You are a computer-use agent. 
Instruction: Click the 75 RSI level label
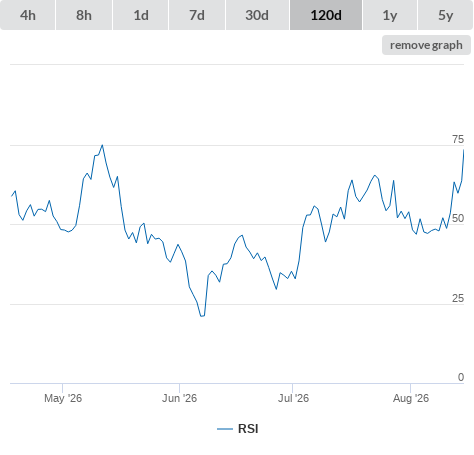point(458,139)
